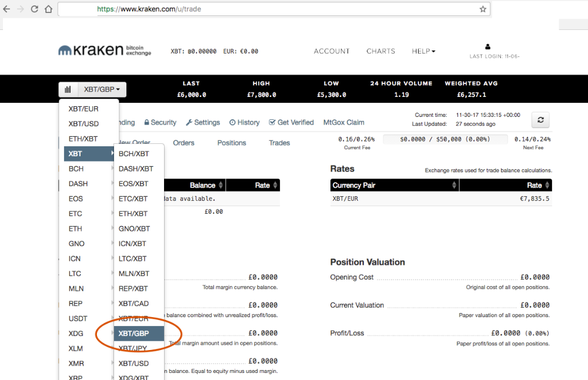Open the Get Verified tab
588x380 pixels.
(x=292, y=123)
